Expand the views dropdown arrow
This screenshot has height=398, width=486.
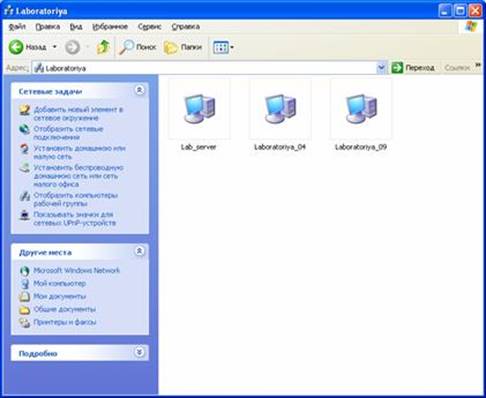pos(232,47)
